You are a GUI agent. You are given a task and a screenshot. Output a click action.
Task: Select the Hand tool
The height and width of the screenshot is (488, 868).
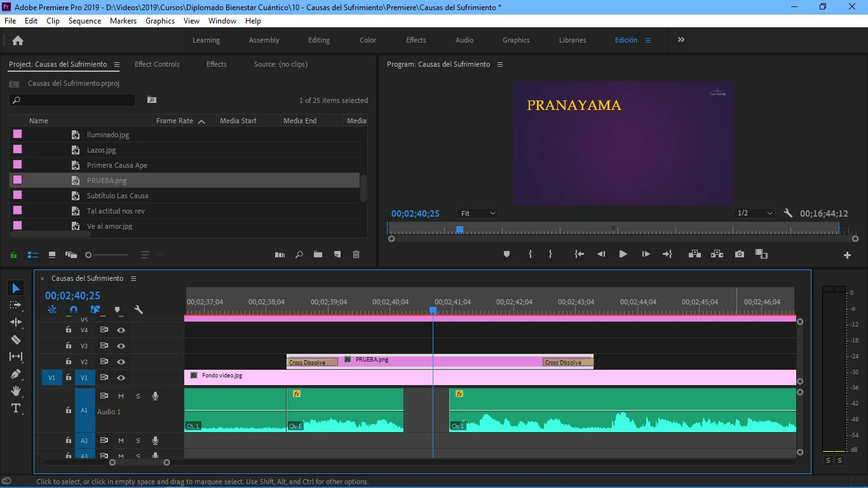16,391
